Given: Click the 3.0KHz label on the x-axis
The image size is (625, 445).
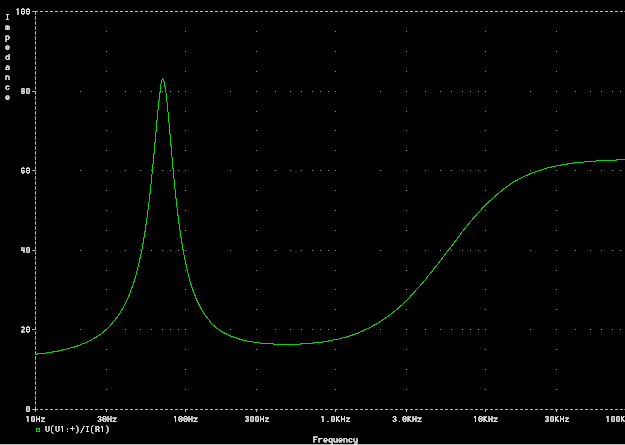Looking at the screenshot, I should (407, 419).
